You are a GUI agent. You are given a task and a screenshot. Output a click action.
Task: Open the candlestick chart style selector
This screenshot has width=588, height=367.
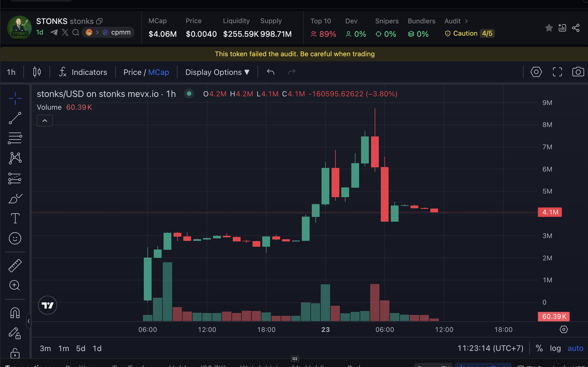pyautogui.click(x=37, y=72)
